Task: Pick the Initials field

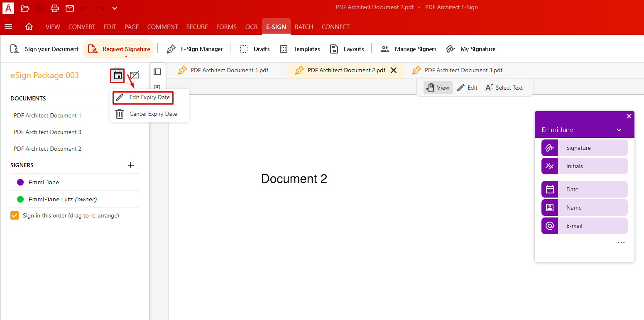Action: pos(585,166)
